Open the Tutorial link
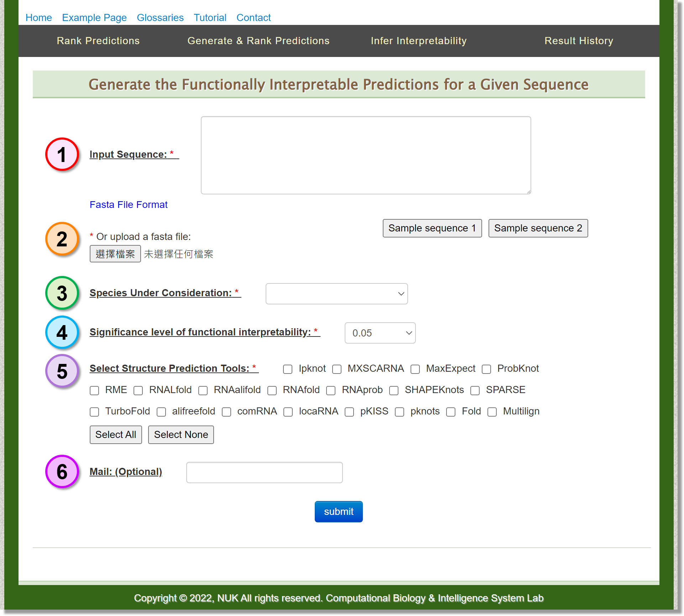 tap(210, 17)
